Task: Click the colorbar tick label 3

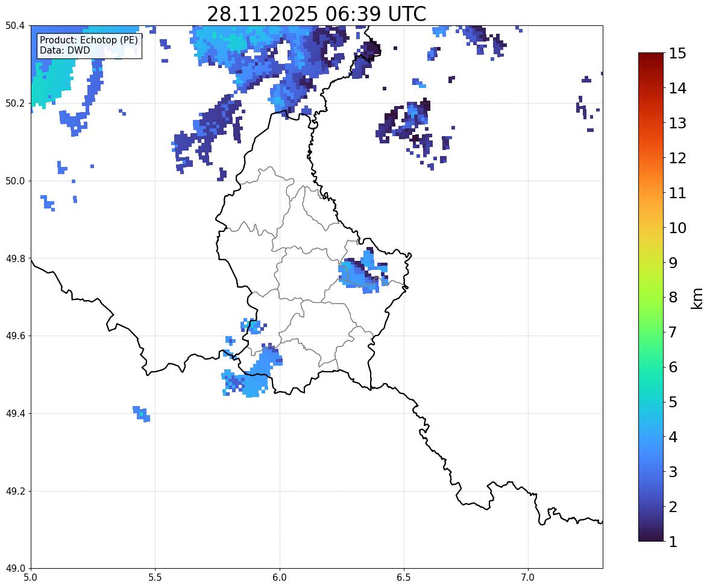Action: (673, 472)
